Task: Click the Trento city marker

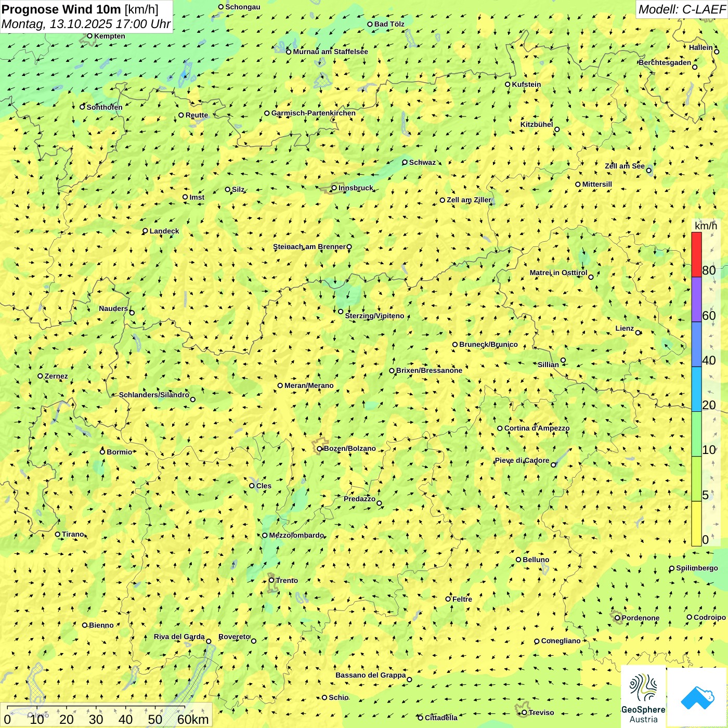Action: (x=271, y=580)
